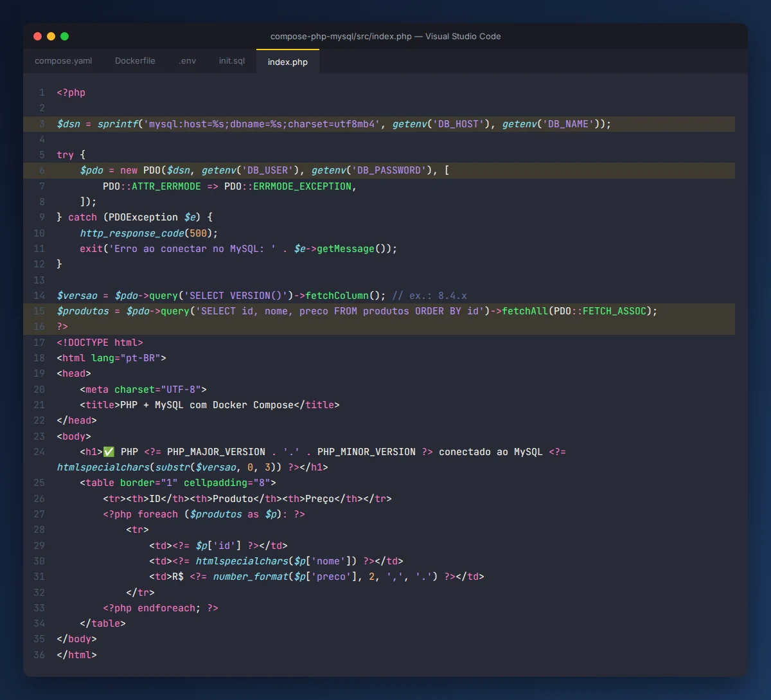The image size is (771, 700).
Task: Click the 'catch' keyword on line 9
Action: coord(83,217)
